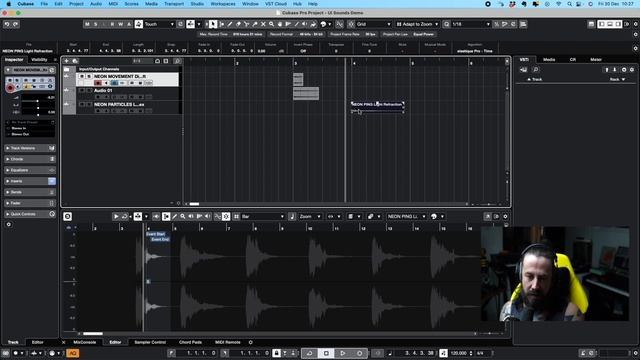Screen dimensions: 640x360
Task: Click the sample editor horizontal scrollbar thumb
Action: [x=93, y=333]
